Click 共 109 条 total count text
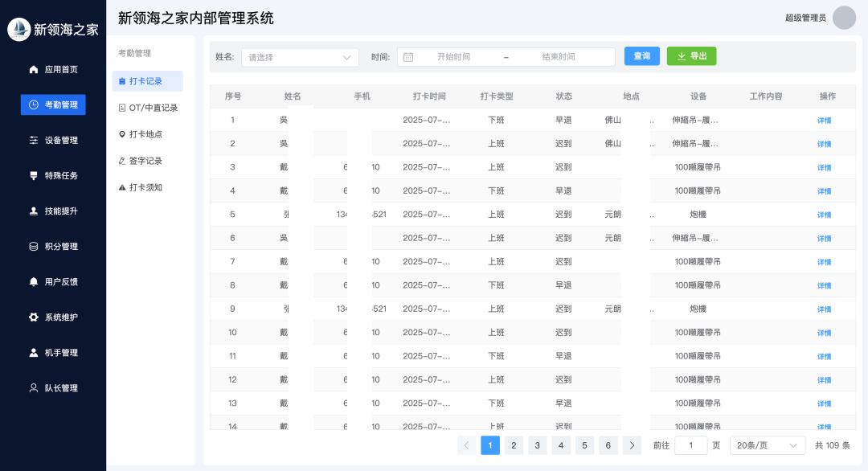This screenshot has height=471, width=868. click(832, 445)
